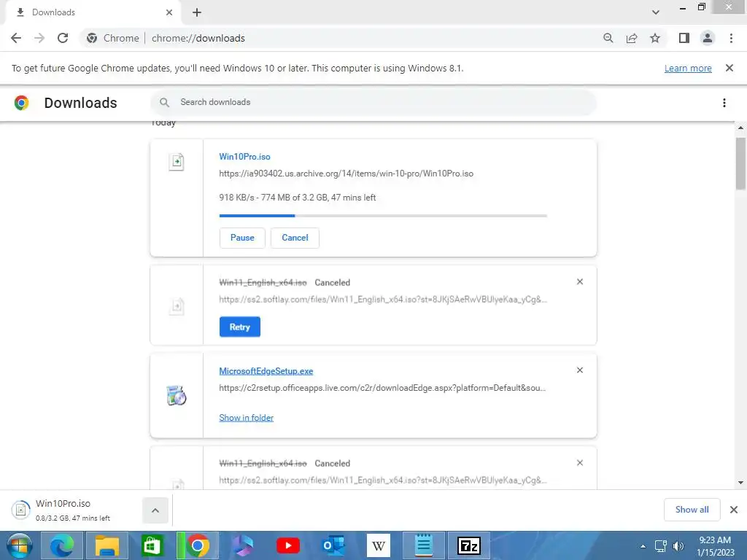Viewport: 747px width, 560px height.
Task: Launch Outlook from taskbar
Action: pyautogui.click(x=333, y=545)
